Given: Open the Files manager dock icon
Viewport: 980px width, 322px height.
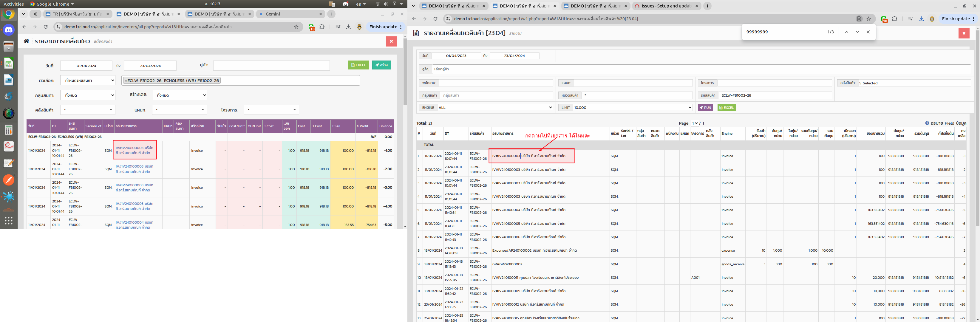Looking at the screenshot, I should (9, 47).
